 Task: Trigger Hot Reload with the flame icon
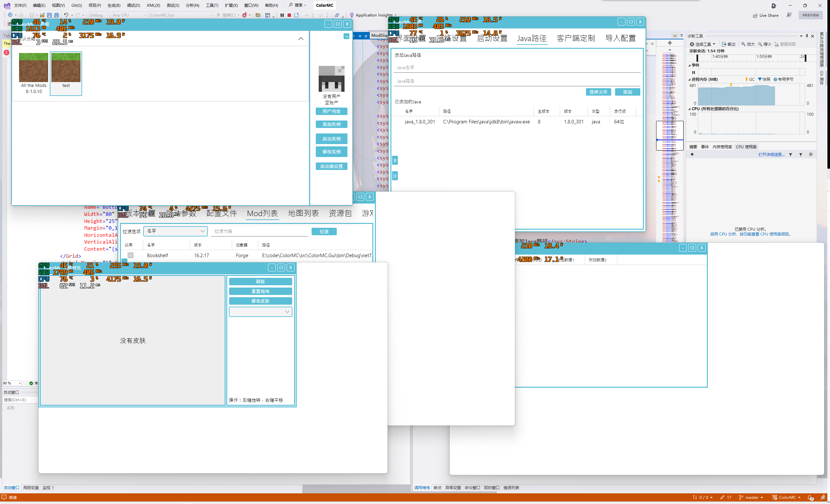[x=245, y=15]
